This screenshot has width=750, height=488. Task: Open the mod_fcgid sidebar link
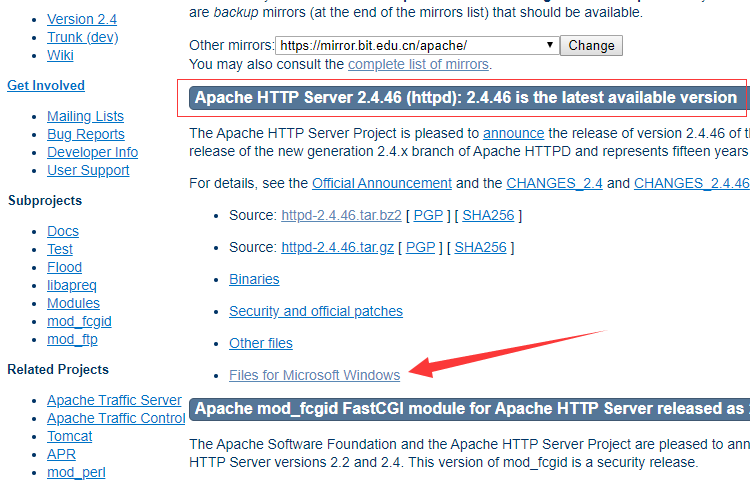point(79,322)
